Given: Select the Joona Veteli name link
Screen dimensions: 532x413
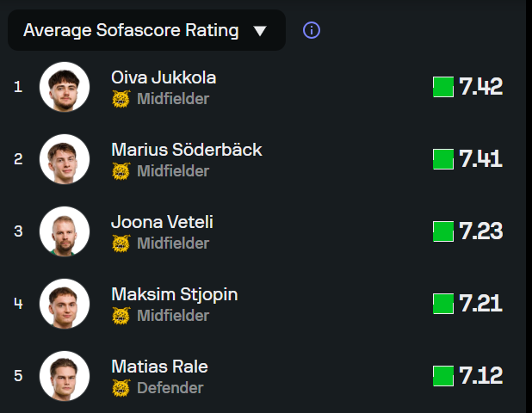Looking at the screenshot, I should click(x=162, y=222).
